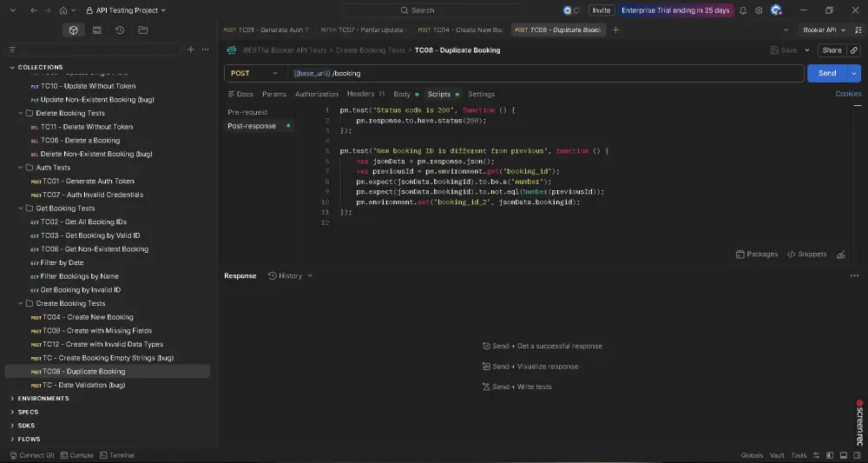Open the Params tab
The height and width of the screenshot is (463, 868).
coord(274,94)
